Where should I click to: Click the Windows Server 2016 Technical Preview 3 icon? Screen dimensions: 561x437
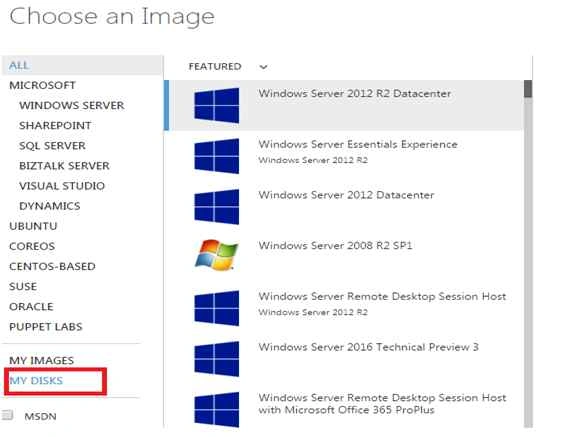[x=217, y=359]
